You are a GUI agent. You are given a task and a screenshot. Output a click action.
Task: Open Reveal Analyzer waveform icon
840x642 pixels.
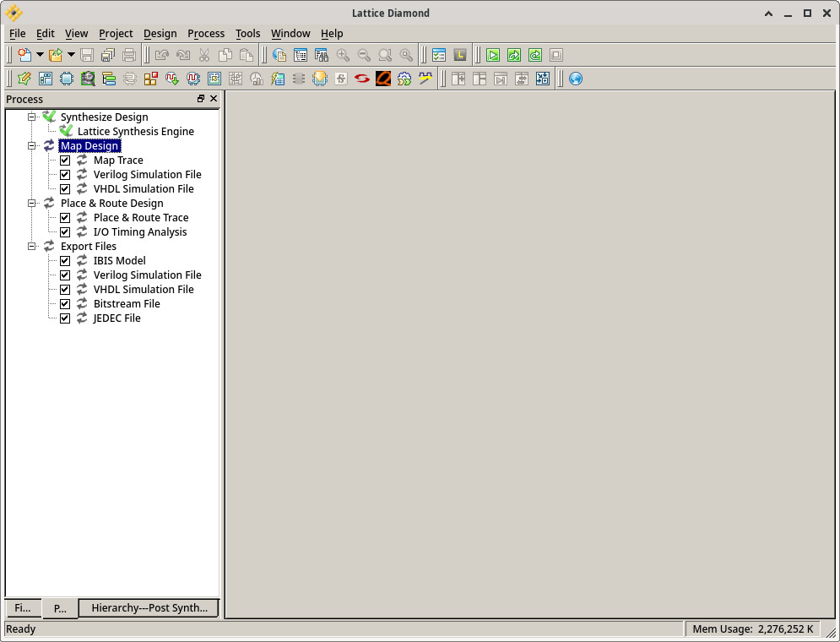click(x=193, y=79)
